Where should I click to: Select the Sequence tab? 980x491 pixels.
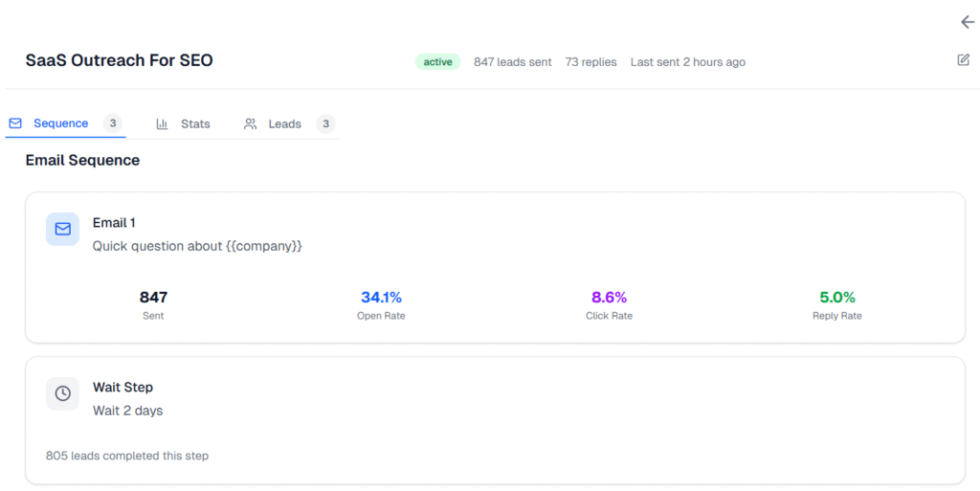(66, 123)
